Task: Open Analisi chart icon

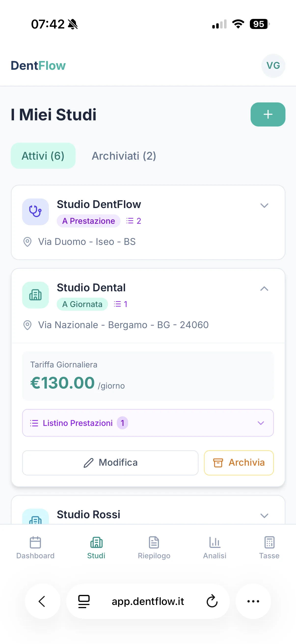Action: 215,543
